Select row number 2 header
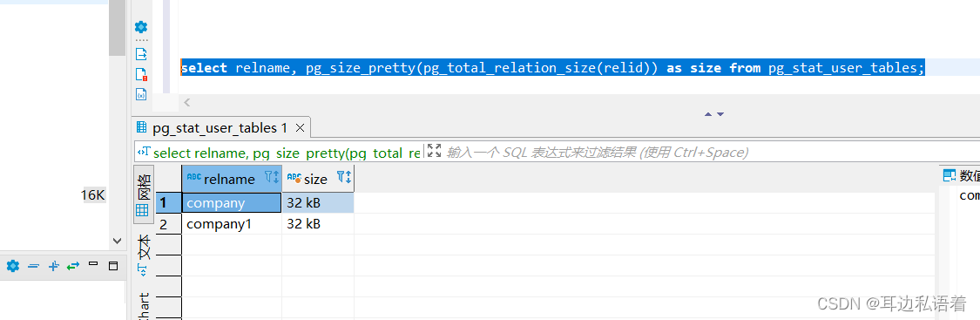This screenshot has width=980, height=320. coord(168,224)
